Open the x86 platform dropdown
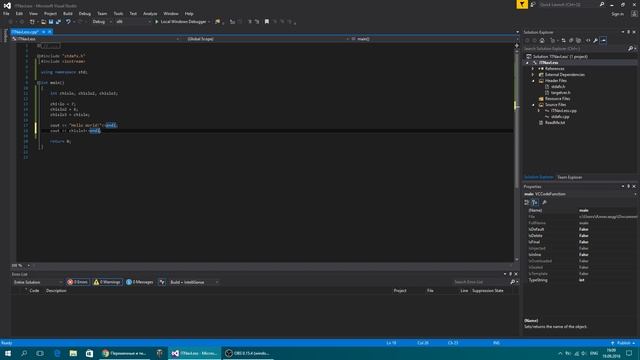The height and width of the screenshot is (360, 640). pyautogui.click(x=133, y=22)
